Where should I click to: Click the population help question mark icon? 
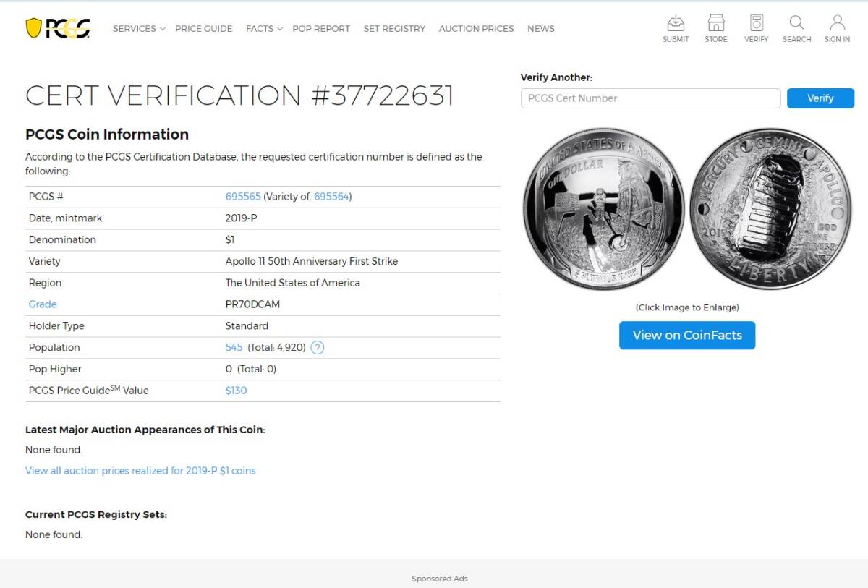[x=318, y=348]
